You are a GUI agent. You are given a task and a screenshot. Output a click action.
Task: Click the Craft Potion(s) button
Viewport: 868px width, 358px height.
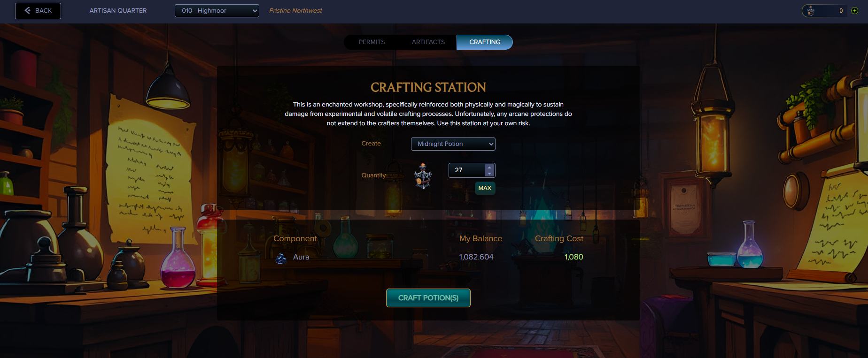coord(428,298)
